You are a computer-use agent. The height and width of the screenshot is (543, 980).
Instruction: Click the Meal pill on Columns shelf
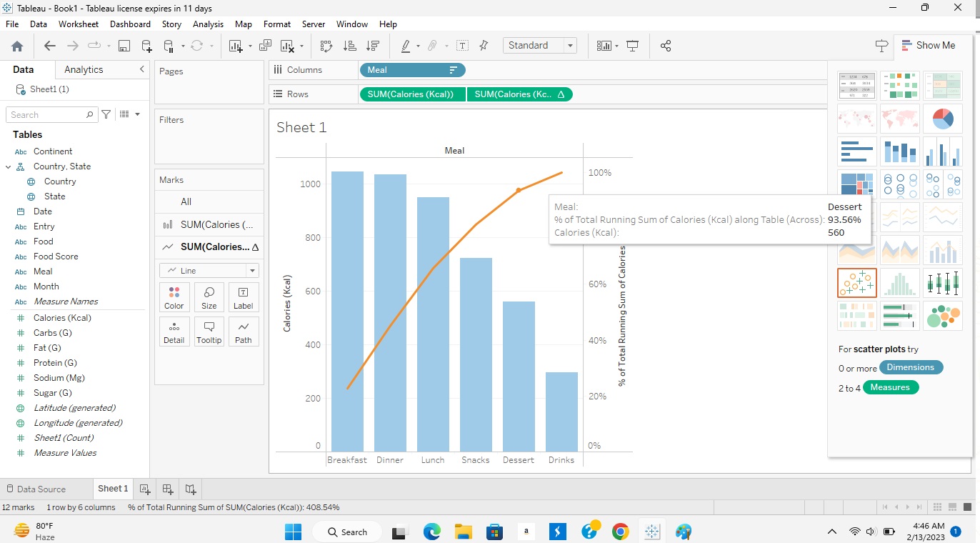pyautogui.click(x=412, y=70)
